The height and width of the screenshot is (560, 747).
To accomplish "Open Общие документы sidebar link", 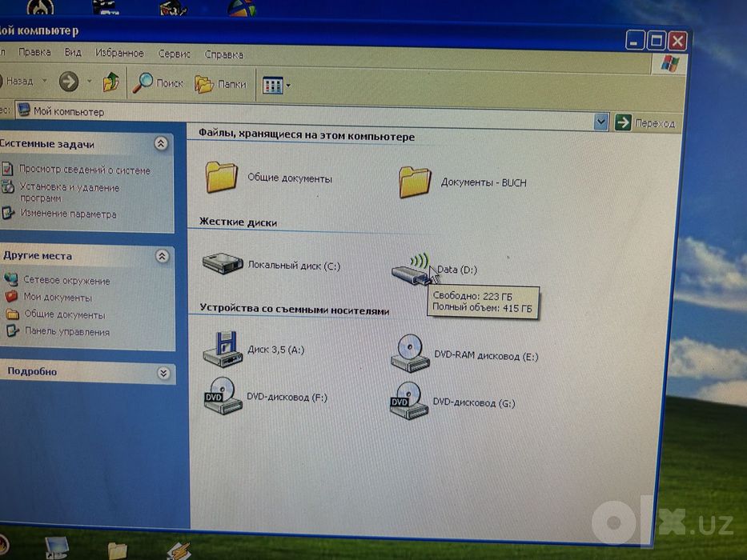I will (x=65, y=314).
